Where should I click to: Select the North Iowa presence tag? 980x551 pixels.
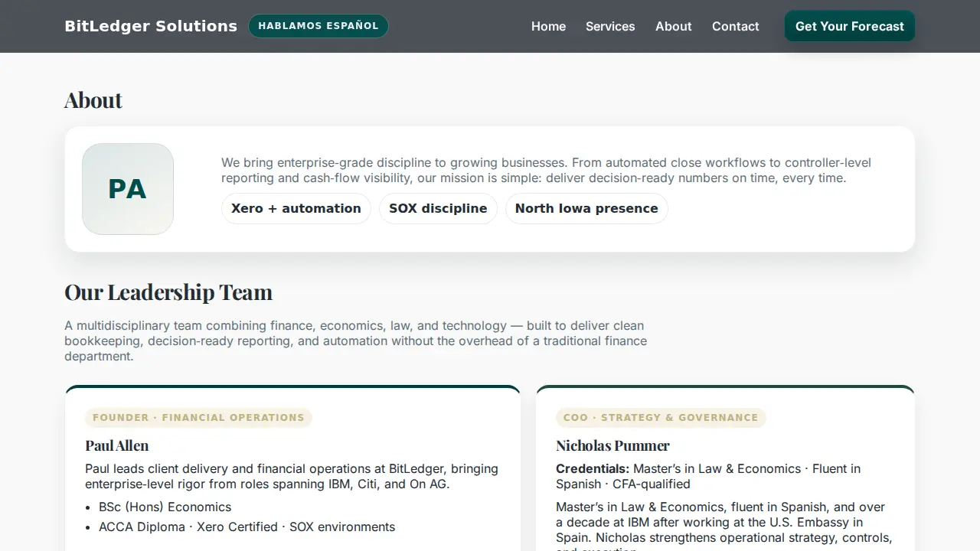[586, 208]
